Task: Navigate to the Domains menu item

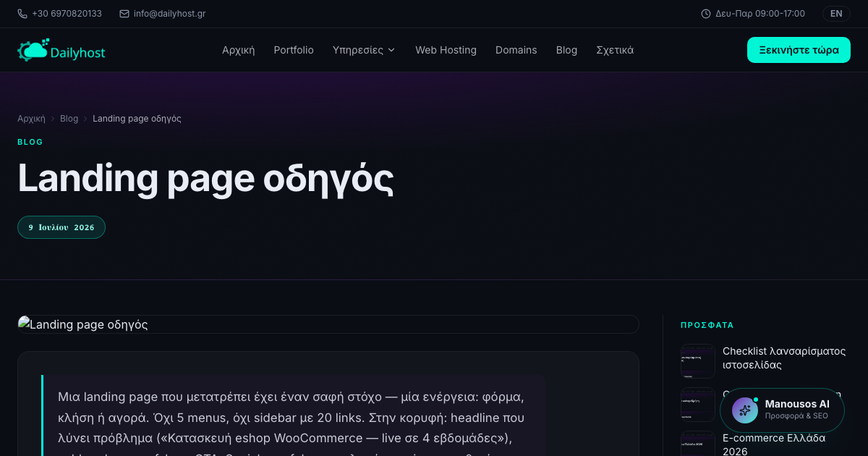Action: pos(516,50)
